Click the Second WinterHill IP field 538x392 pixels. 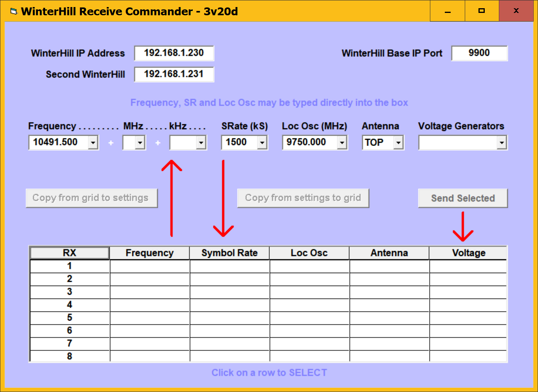pos(174,74)
